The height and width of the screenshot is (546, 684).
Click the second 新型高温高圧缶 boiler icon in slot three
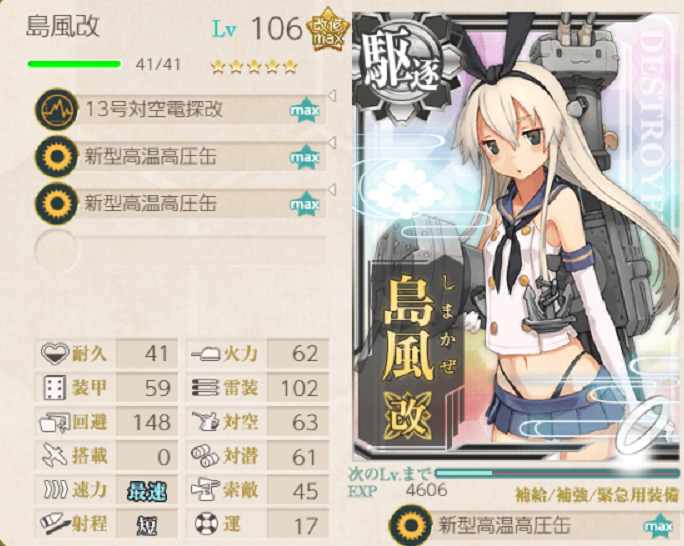tap(56, 203)
